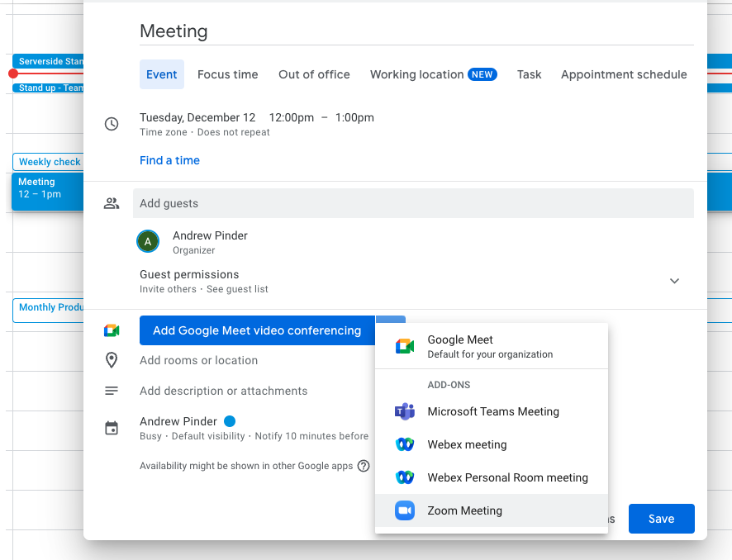Click the blue calendar color dot
Viewport: 732px width, 560px height.
coord(230,421)
